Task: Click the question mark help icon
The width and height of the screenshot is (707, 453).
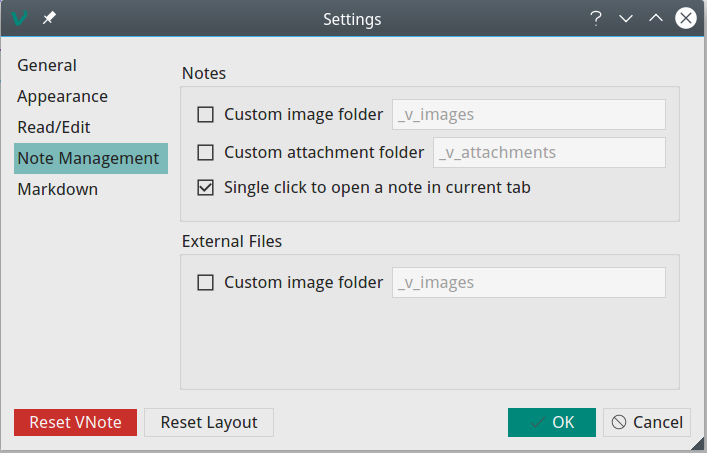Action: pyautogui.click(x=596, y=18)
